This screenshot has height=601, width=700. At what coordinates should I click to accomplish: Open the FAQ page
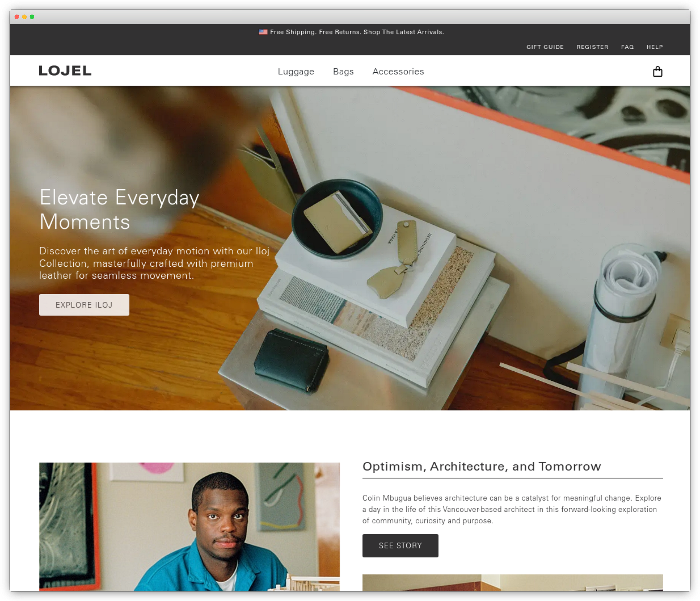627,47
